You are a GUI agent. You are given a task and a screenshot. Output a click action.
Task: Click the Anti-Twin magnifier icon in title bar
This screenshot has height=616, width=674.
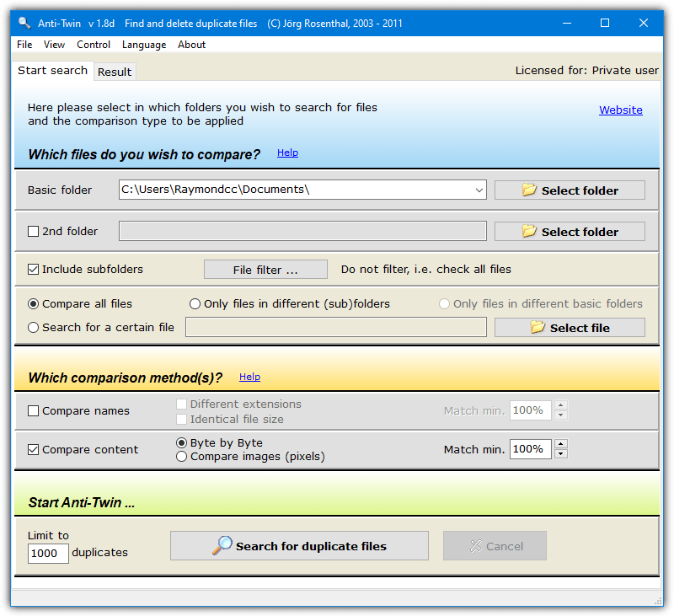24,23
